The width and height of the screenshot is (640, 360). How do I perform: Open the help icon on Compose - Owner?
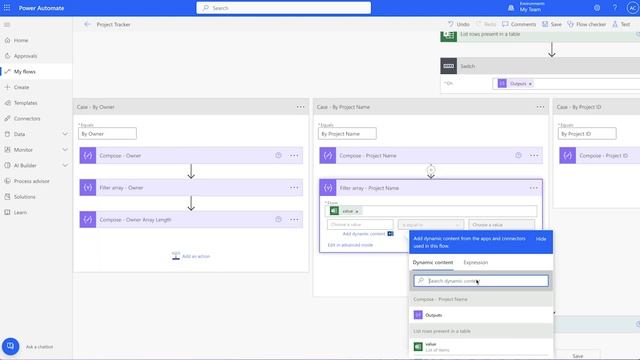pyautogui.click(x=278, y=156)
